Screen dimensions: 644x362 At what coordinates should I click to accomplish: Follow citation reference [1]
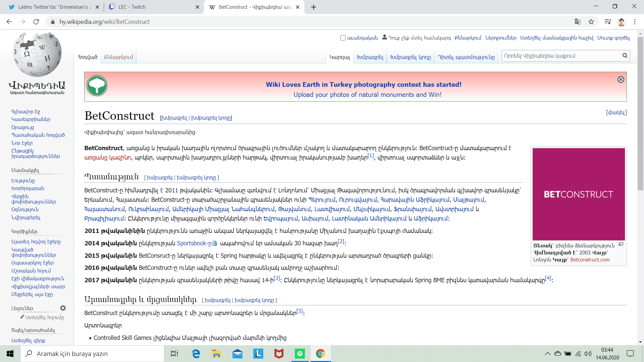[x=371, y=156]
